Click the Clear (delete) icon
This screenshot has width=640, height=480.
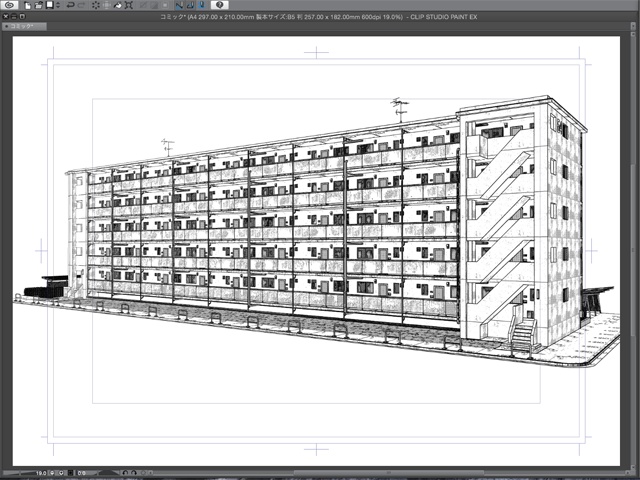(x=96, y=5)
